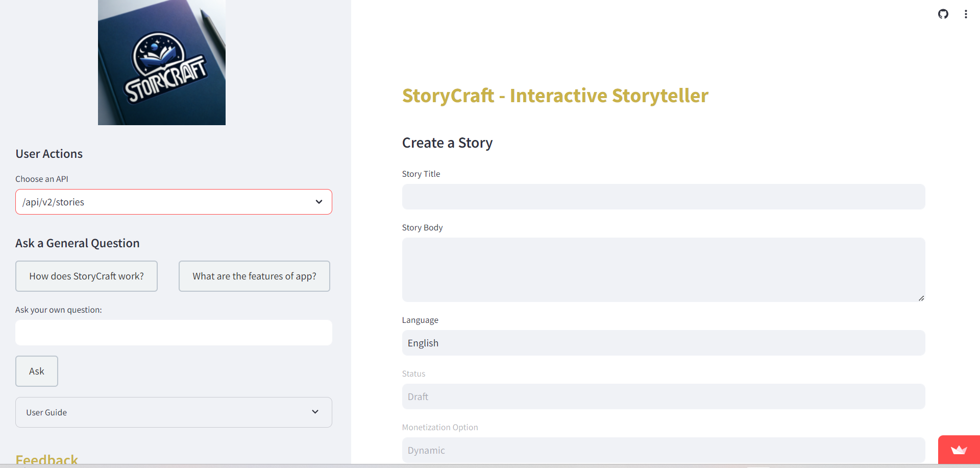Click the StoryCraft logo image
Image resolution: width=980 pixels, height=468 pixels.
[161, 62]
